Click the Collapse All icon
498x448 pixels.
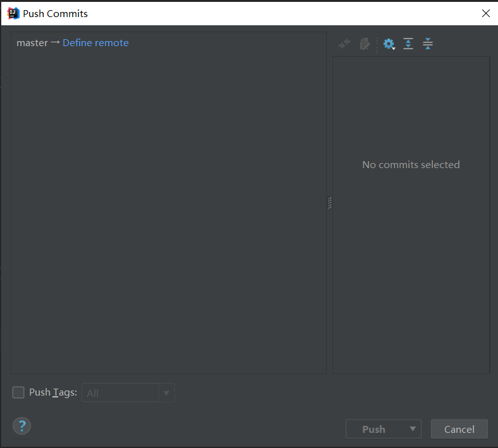pos(428,44)
